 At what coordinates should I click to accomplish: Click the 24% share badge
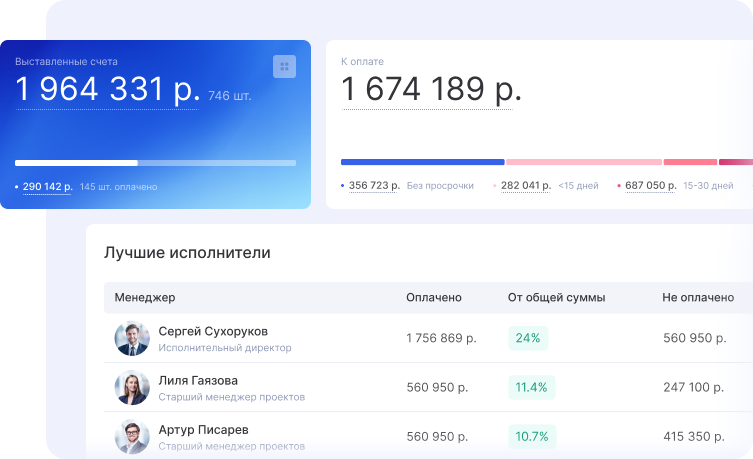[x=527, y=338]
